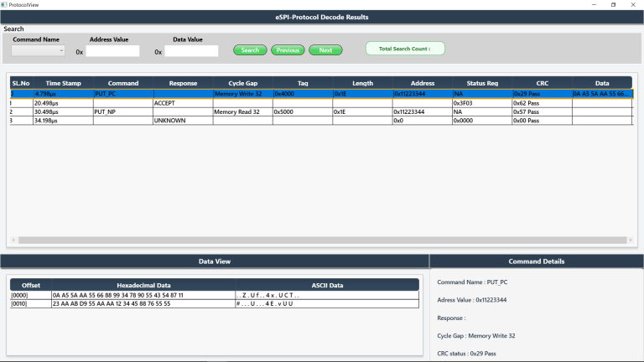Click the Response column header

pyautogui.click(x=183, y=83)
